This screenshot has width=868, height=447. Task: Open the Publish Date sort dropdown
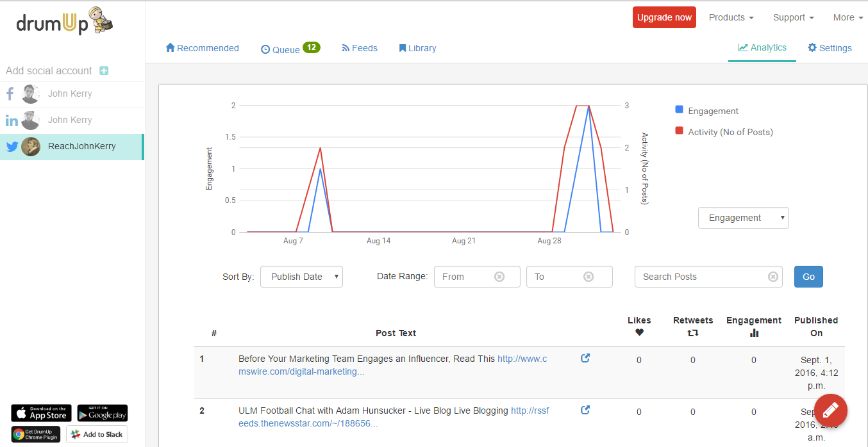point(301,277)
